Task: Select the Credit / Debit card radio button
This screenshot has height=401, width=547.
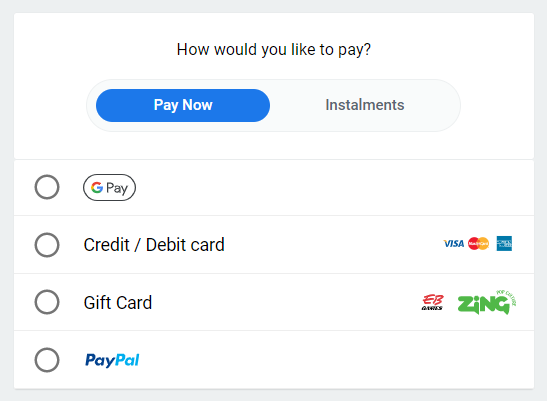Action: [47, 245]
